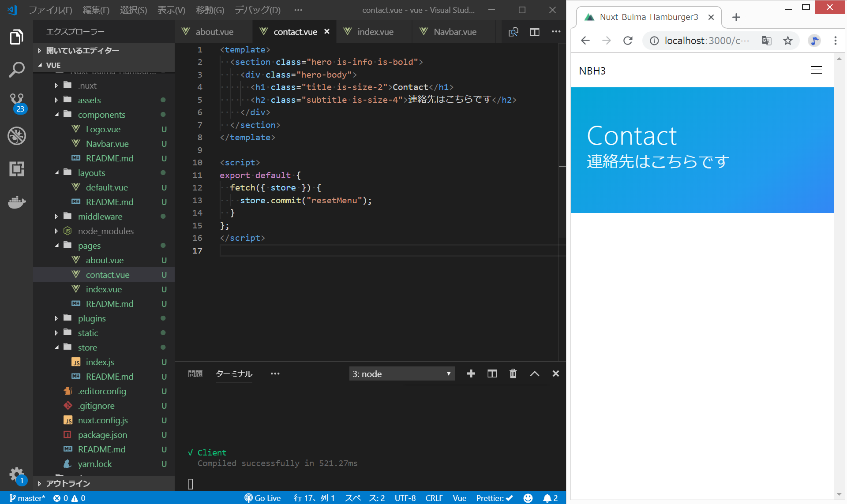The height and width of the screenshot is (504, 847).
Task: Reload the page in Chrome
Action: (628, 41)
